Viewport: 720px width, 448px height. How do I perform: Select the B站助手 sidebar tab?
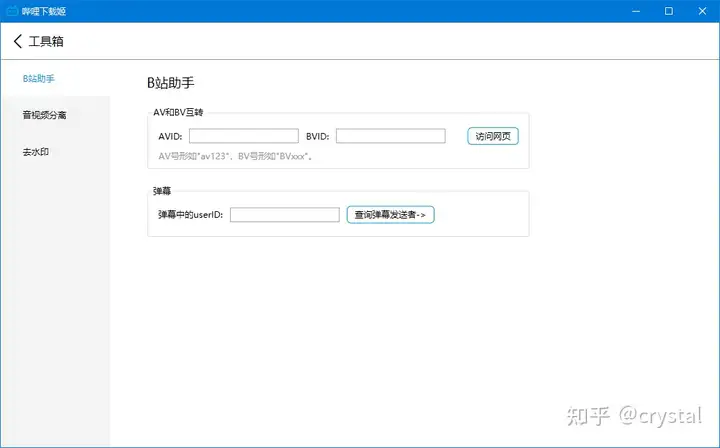pos(55,78)
